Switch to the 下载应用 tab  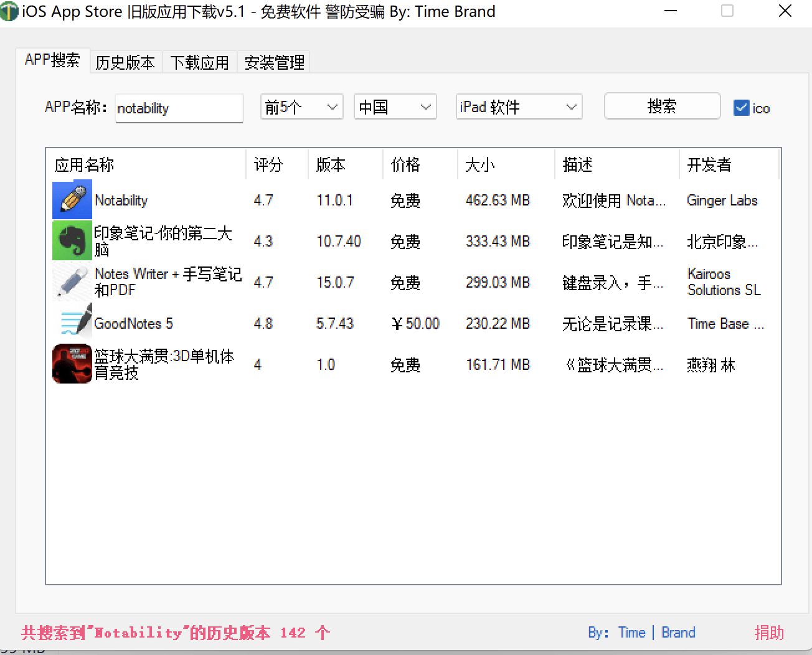click(x=200, y=62)
